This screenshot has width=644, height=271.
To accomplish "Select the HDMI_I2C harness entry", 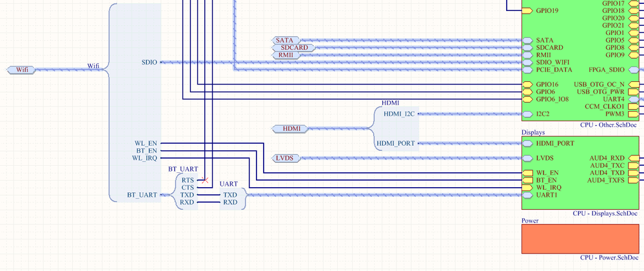I will pos(399,114).
